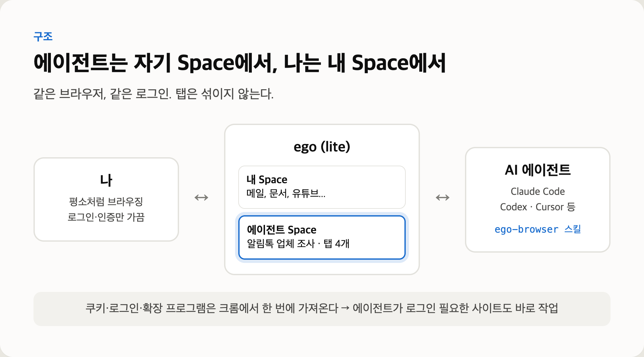Click the ego (lite) heading
Viewport: 644px width, 357px height.
(322, 147)
